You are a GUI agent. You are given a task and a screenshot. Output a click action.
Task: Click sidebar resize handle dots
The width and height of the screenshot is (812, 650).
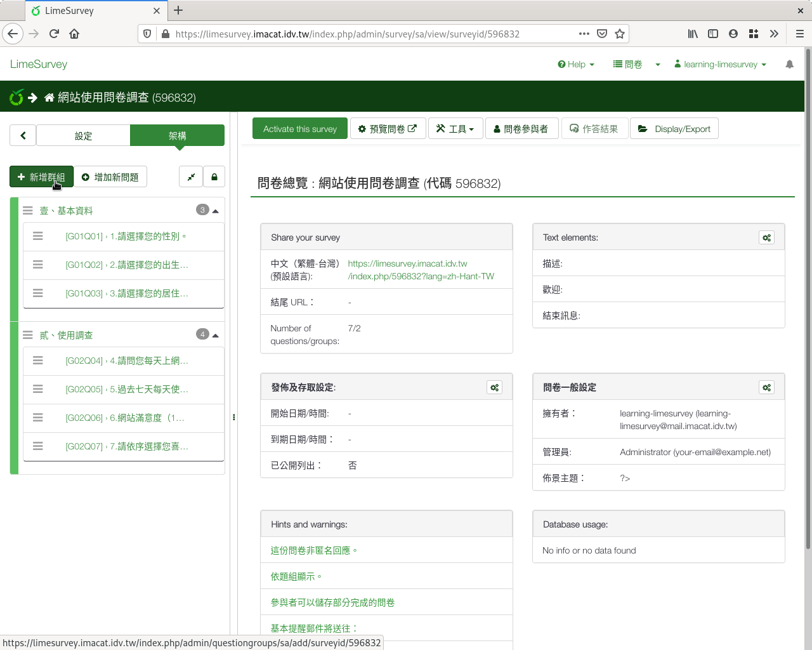[x=234, y=417]
